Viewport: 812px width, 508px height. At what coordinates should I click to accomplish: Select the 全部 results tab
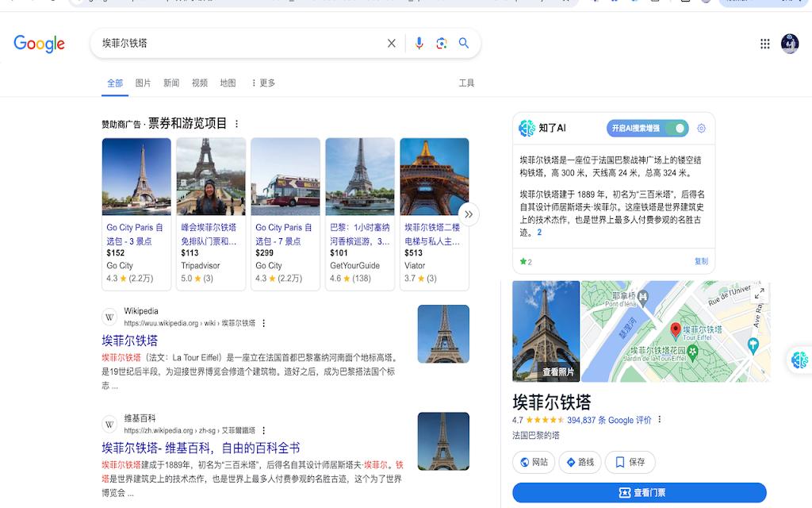click(x=115, y=83)
